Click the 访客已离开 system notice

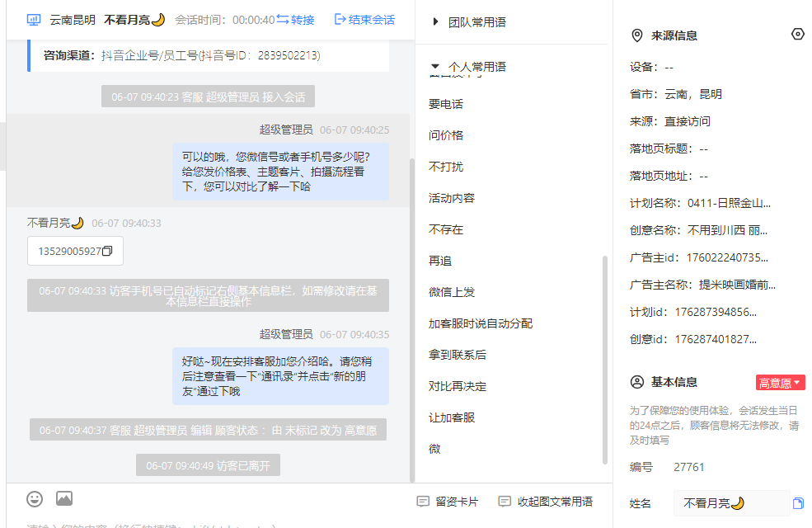[x=209, y=465]
